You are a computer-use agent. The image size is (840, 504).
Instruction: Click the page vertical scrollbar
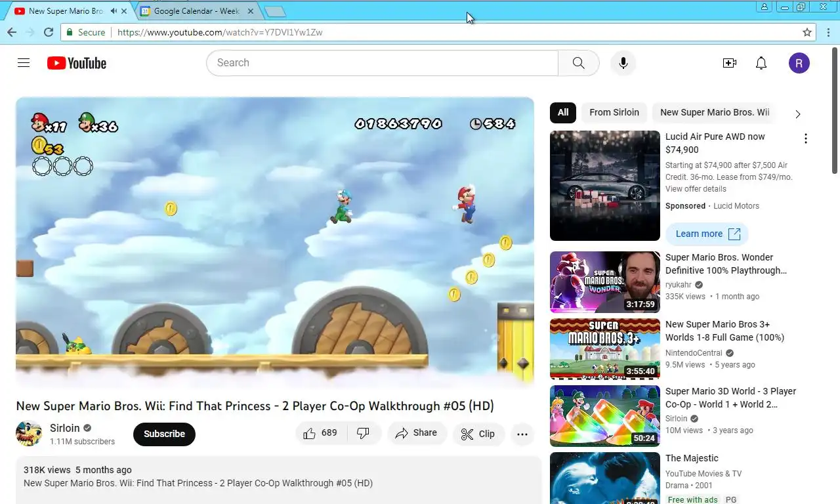pyautogui.click(x=835, y=110)
